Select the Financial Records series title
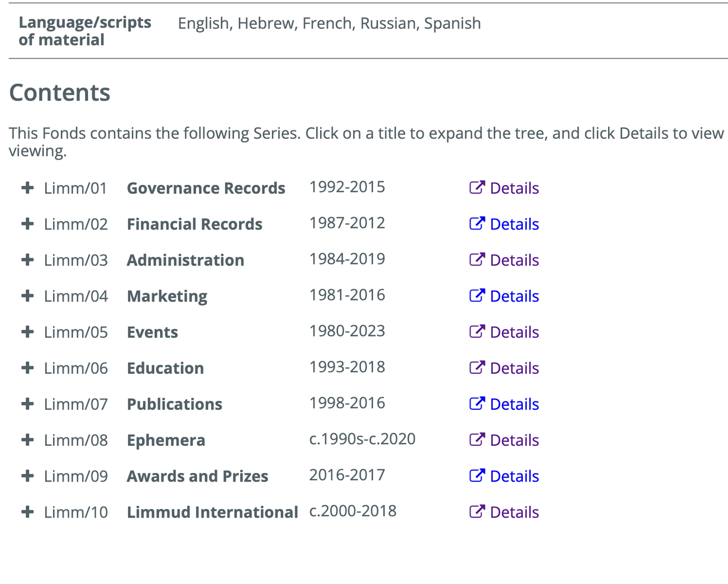 pyautogui.click(x=195, y=224)
